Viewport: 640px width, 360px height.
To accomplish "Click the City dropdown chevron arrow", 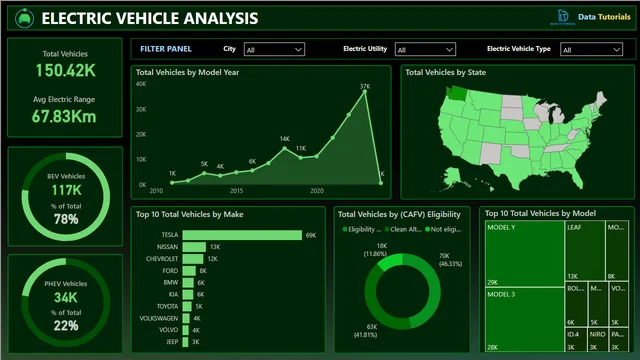I will [298, 50].
